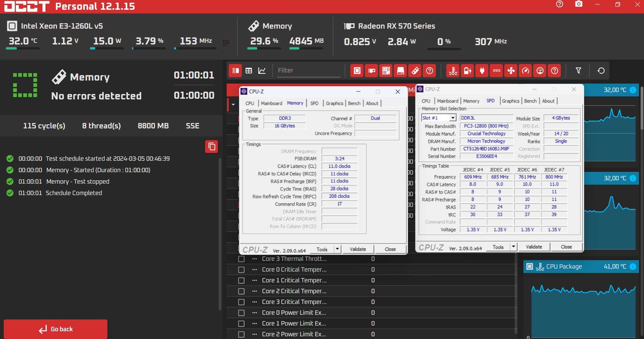Click Tools button in the SPD CPU-Z window

click(498, 247)
